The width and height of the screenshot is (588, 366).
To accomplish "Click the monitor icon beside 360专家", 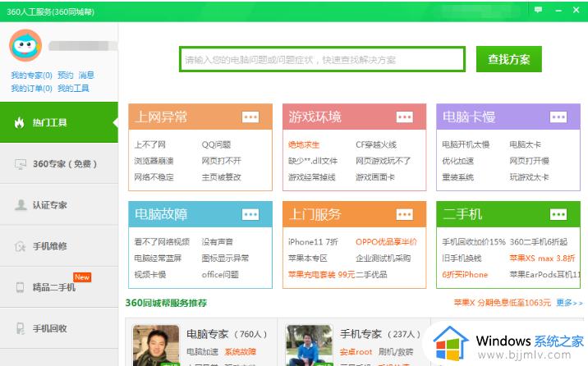I will click(21, 164).
